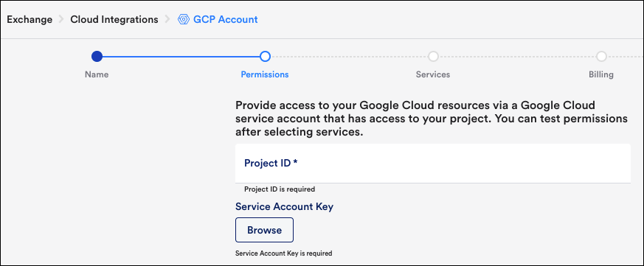Click the chevron after Cloud Integrations

[167, 19]
